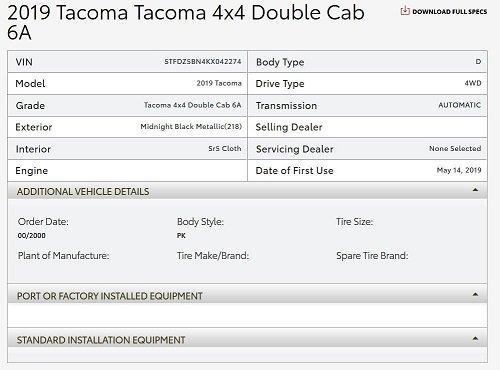Click the Body Style PK value
This screenshot has width=500, height=370.
click(x=181, y=235)
